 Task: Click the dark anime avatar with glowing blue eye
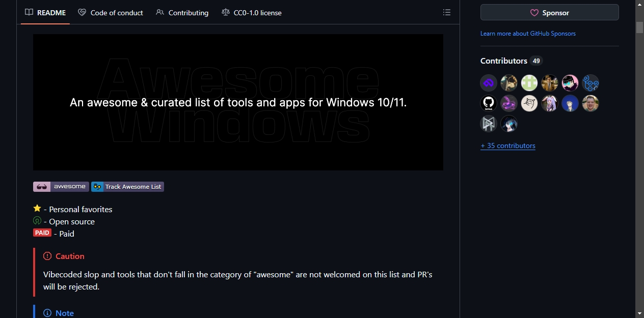coord(509,124)
